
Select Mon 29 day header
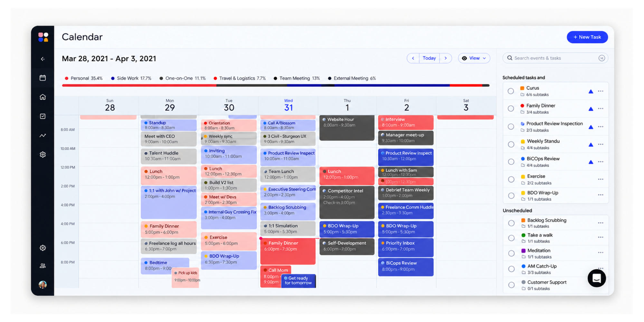click(x=170, y=105)
